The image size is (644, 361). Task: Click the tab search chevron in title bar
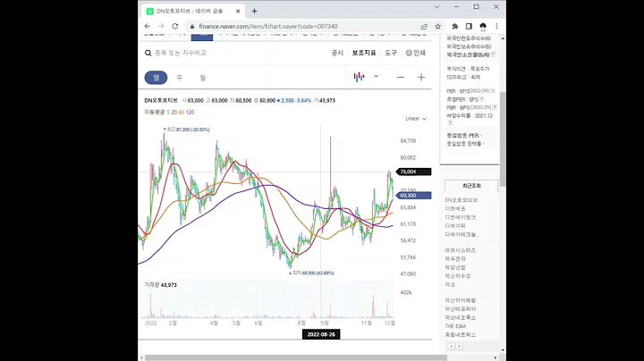(437, 7)
